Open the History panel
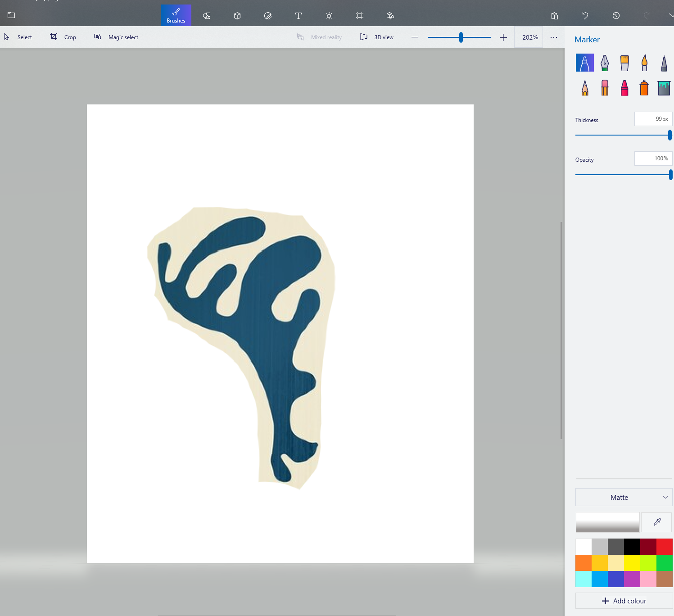The image size is (674, 616). pos(616,16)
